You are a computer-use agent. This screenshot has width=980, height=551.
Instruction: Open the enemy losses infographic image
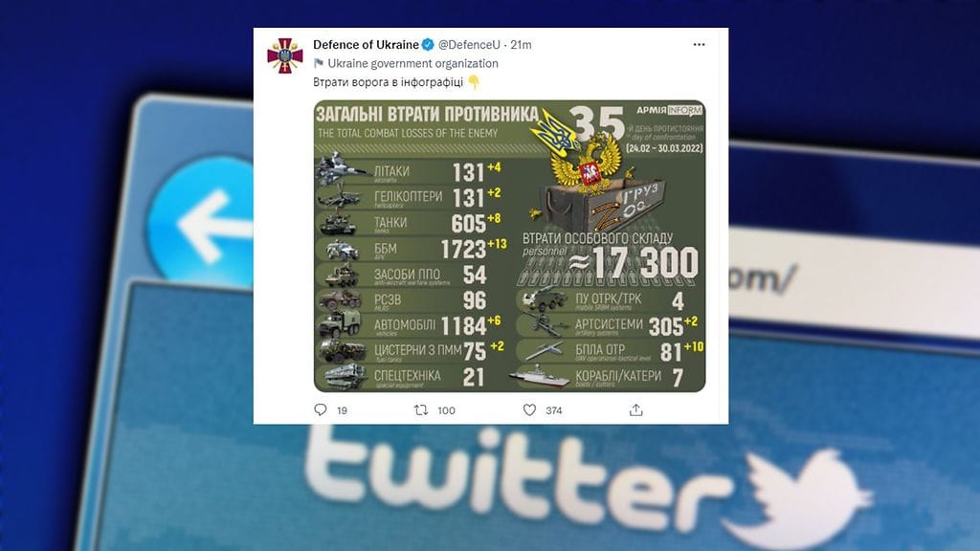[x=510, y=246]
